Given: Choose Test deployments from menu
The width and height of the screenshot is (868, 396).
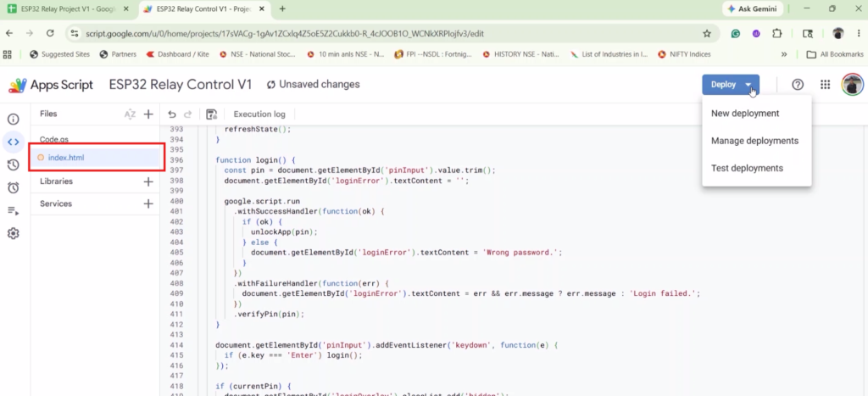Looking at the screenshot, I should pos(747,169).
